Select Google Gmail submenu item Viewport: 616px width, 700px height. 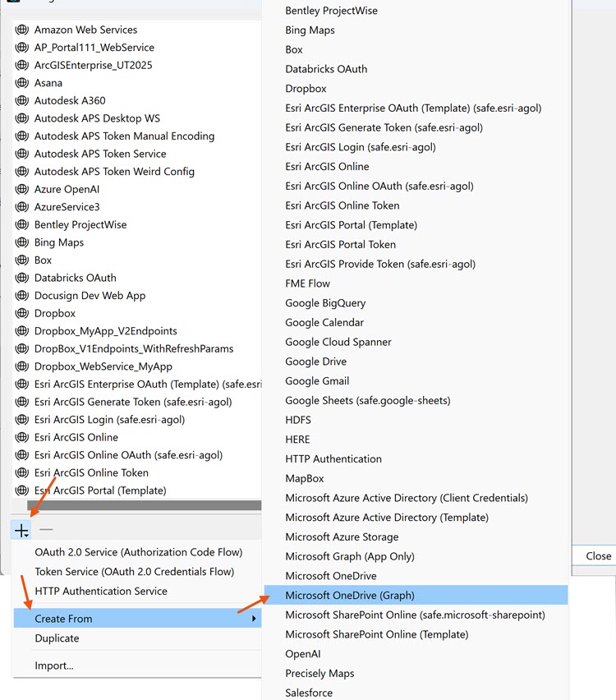[317, 381]
